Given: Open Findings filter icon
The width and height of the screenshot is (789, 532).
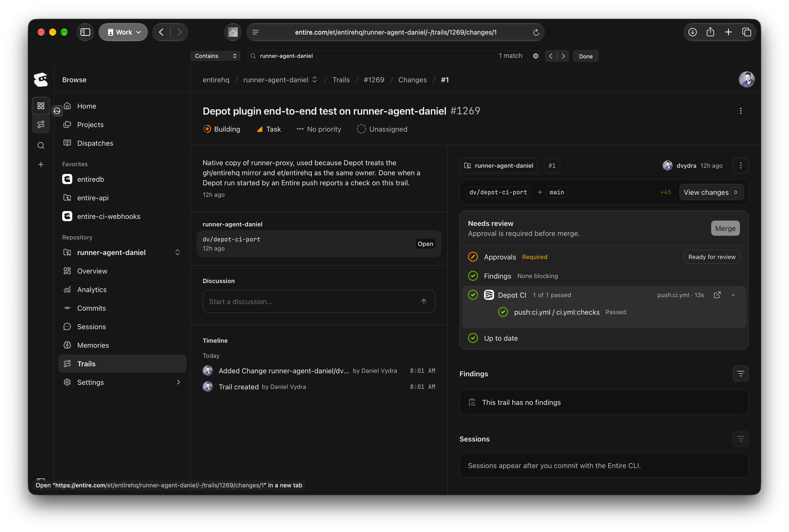Looking at the screenshot, I should (x=741, y=374).
